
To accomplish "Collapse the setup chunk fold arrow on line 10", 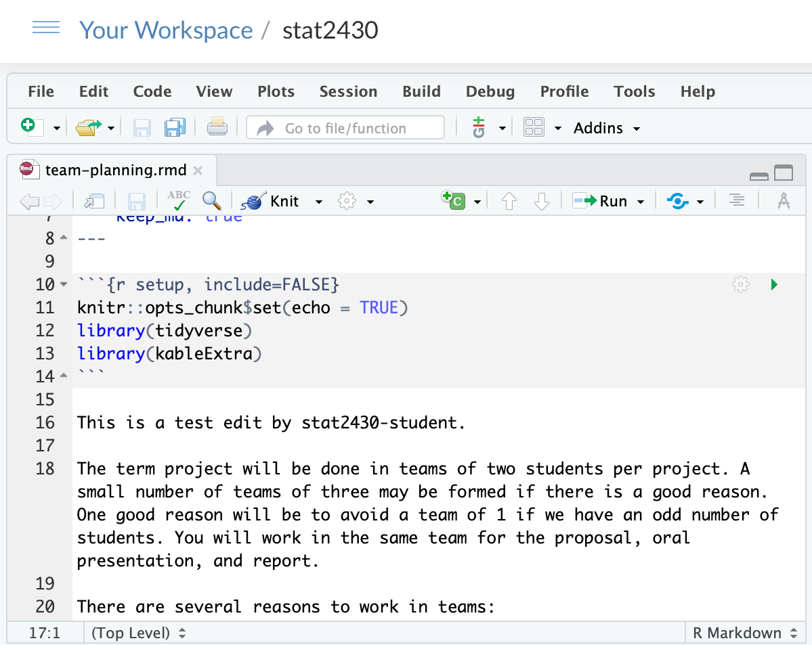I will (64, 284).
